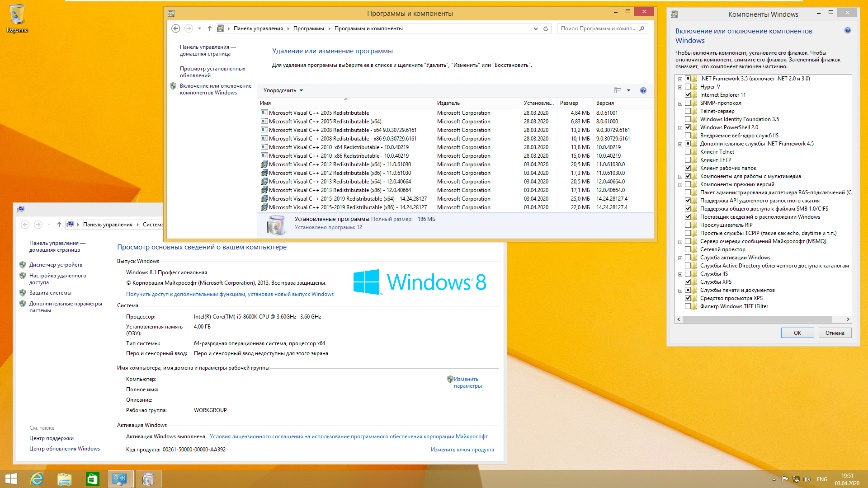Show hidden tray icons arrow
Viewport: 868px width, 488px height.
tap(774, 479)
